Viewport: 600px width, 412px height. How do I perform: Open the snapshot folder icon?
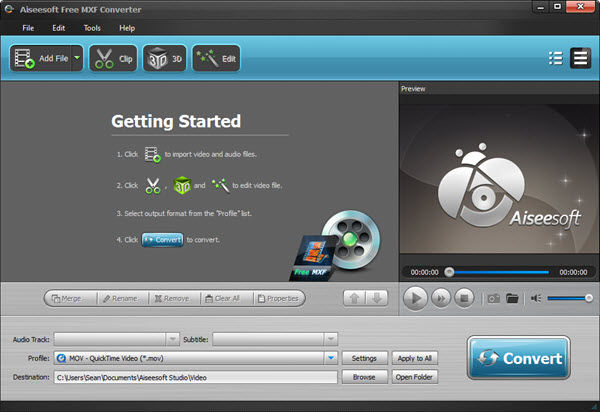512,298
